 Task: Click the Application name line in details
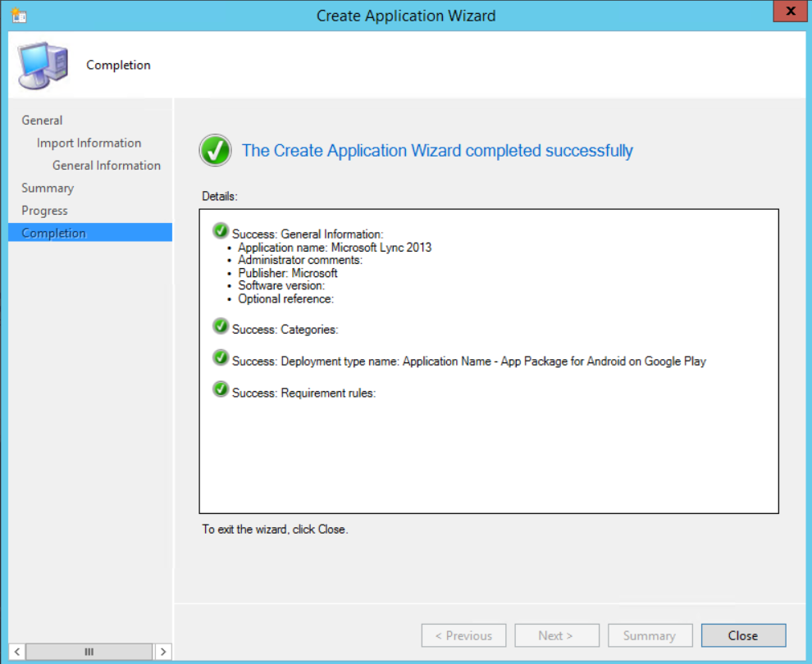click(334, 248)
